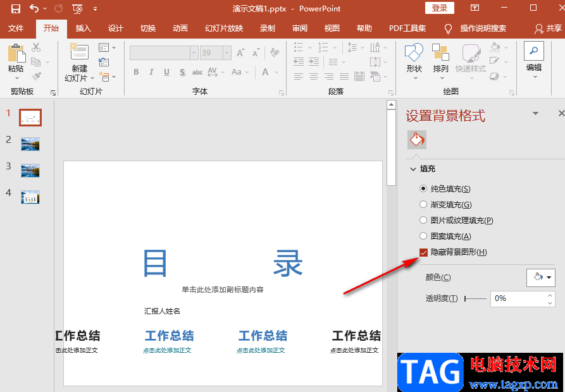Open the Design (设计) ribbon tab
This screenshot has height=392, width=565.
116,28
